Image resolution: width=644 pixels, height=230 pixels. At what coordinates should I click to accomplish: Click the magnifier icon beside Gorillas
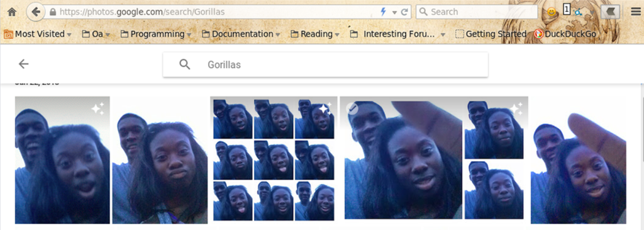point(185,64)
